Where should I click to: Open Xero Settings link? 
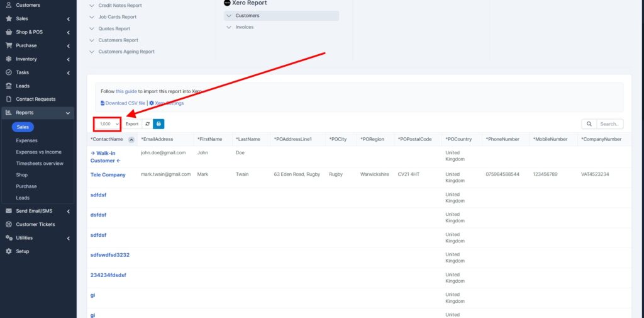169,103
